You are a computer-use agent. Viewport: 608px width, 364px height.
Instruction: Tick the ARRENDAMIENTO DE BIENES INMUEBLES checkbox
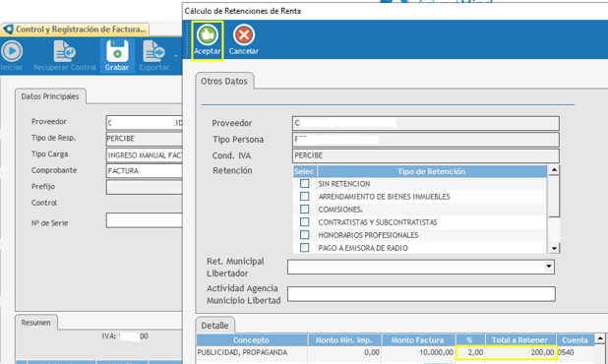pyautogui.click(x=304, y=196)
